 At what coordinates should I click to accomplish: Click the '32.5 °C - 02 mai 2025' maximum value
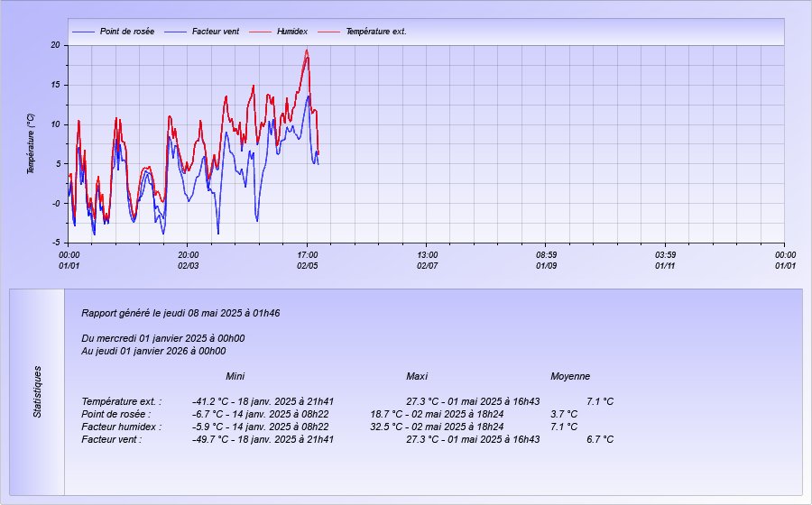(x=437, y=427)
